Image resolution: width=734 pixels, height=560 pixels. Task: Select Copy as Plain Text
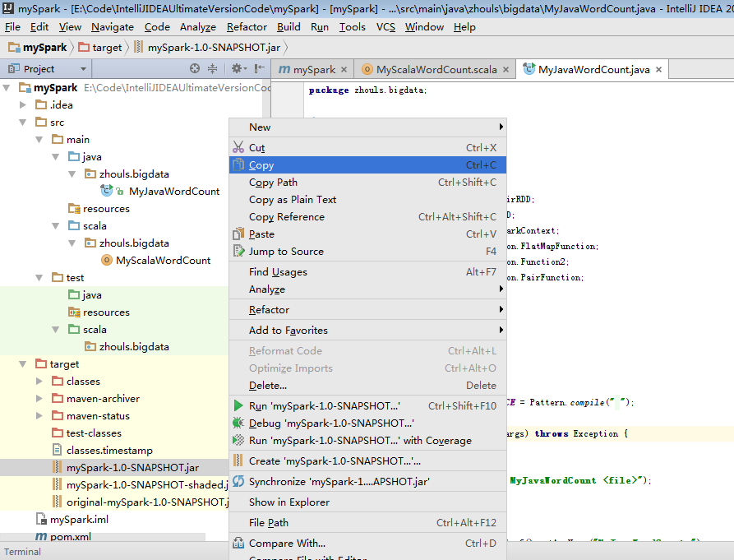point(367,200)
